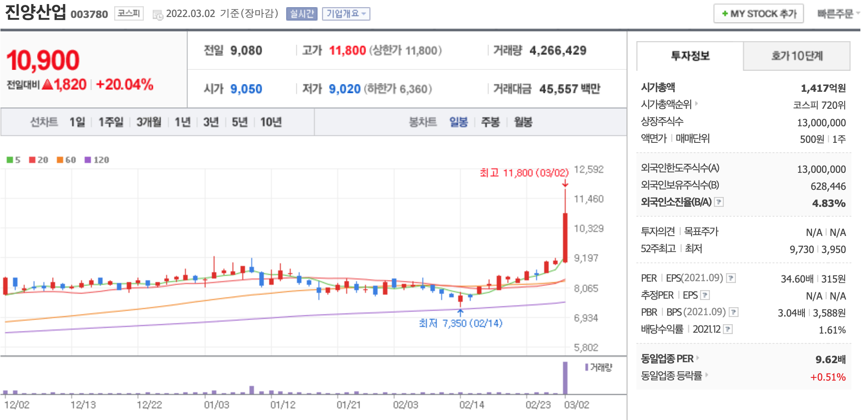Screen dimensions: 868x420
Task: Select the 월봉 candlestick chart
Action: pyautogui.click(x=523, y=122)
